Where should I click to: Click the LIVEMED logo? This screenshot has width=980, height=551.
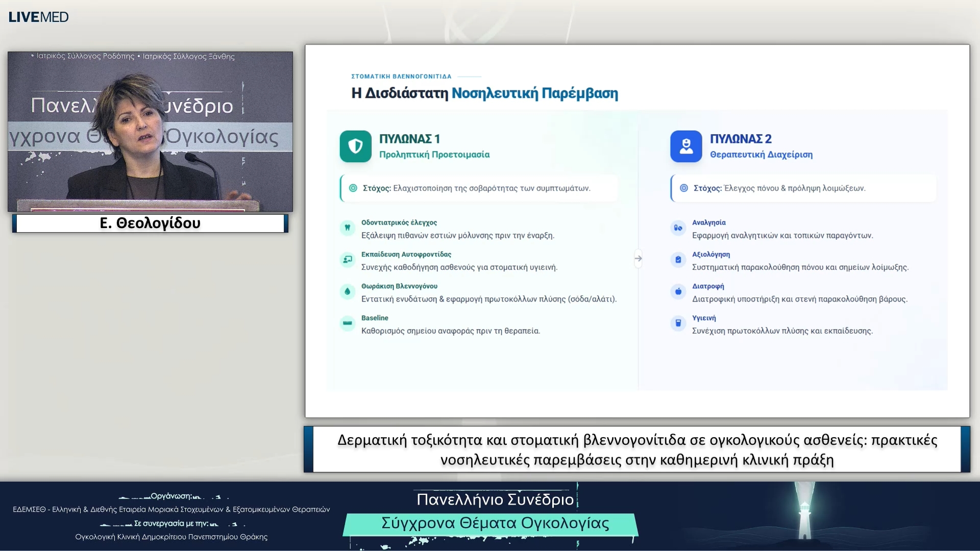tap(38, 17)
